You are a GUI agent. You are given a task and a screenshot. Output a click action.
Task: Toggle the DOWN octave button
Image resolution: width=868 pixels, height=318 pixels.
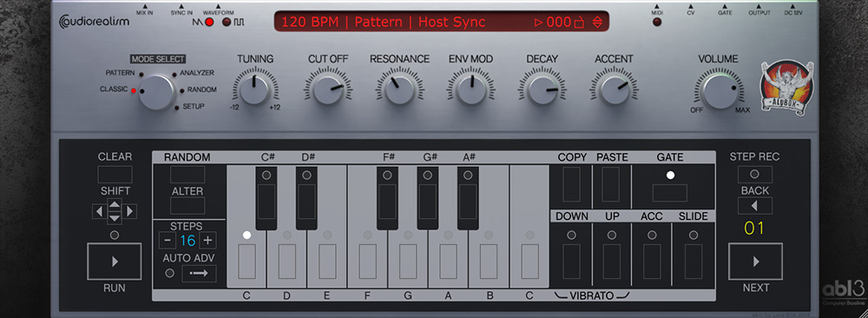[571, 261]
